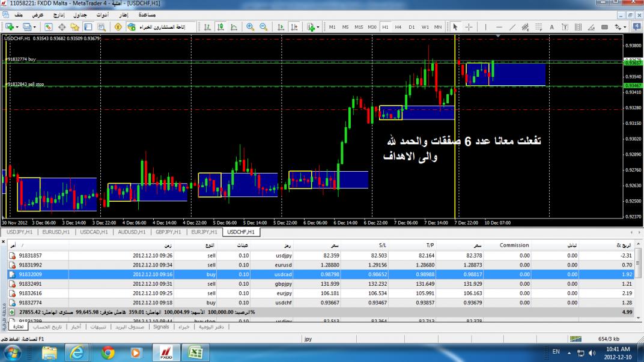Draw a vertical line tool
The image size is (644, 362).
coord(485,27)
